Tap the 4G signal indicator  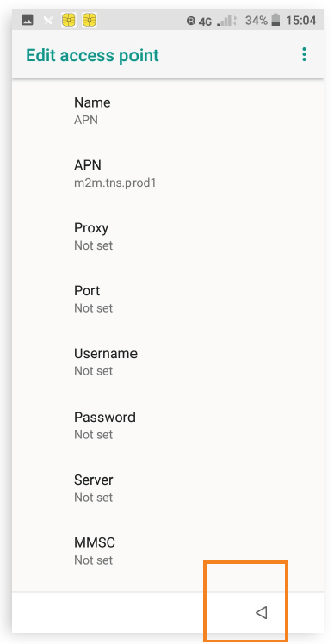(x=205, y=21)
